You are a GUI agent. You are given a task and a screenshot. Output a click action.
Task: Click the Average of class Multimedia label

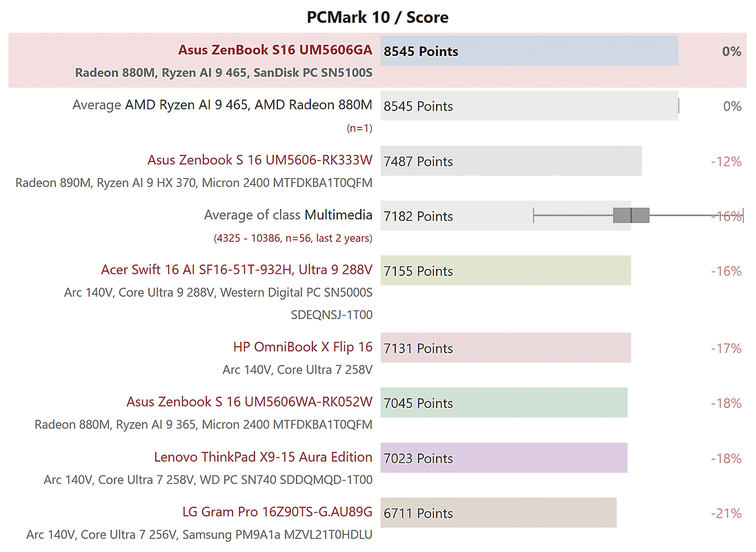point(288,215)
